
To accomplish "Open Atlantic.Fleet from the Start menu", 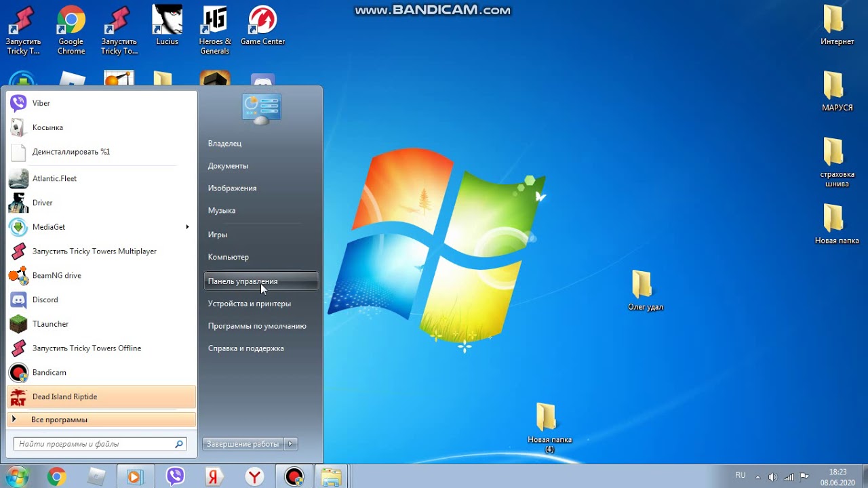I will (102, 178).
